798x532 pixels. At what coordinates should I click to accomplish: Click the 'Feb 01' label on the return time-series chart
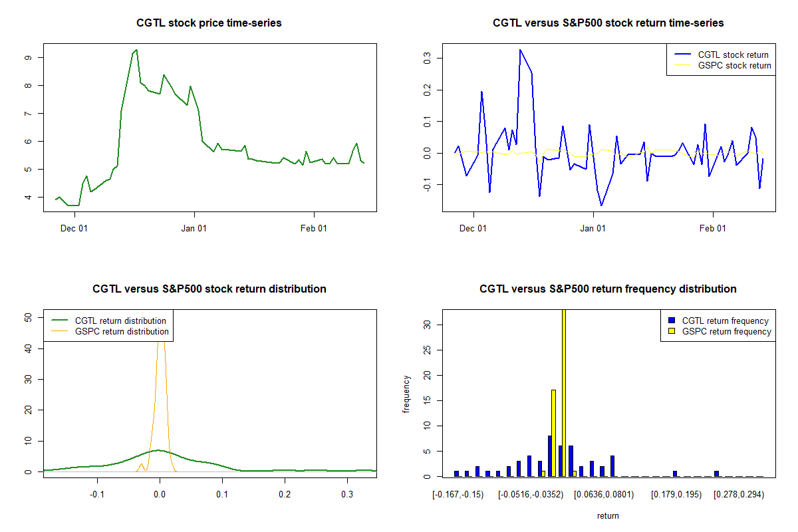click(712, 229)
